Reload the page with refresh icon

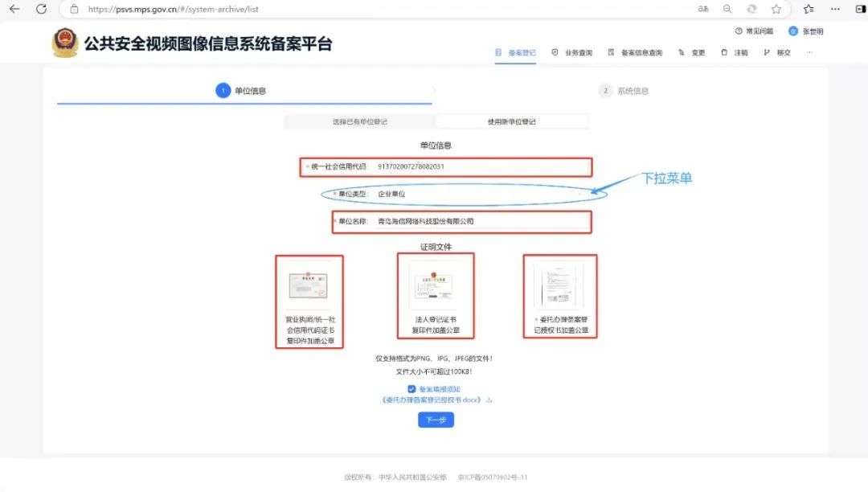42,9
